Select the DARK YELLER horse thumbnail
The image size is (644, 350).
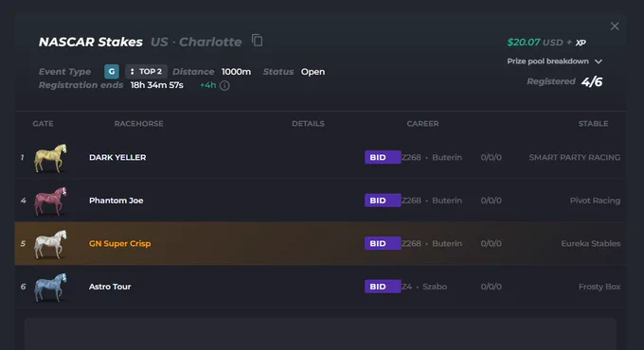coord(50,158)
